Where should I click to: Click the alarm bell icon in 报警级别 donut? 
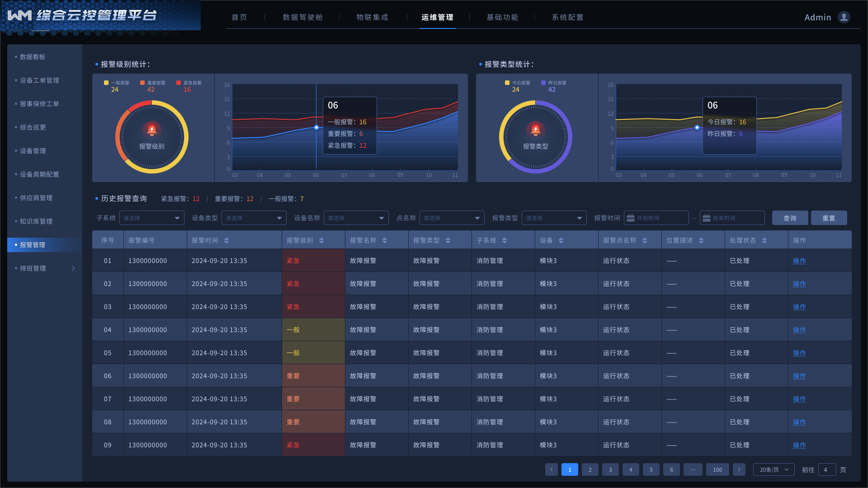coord(152,130)
